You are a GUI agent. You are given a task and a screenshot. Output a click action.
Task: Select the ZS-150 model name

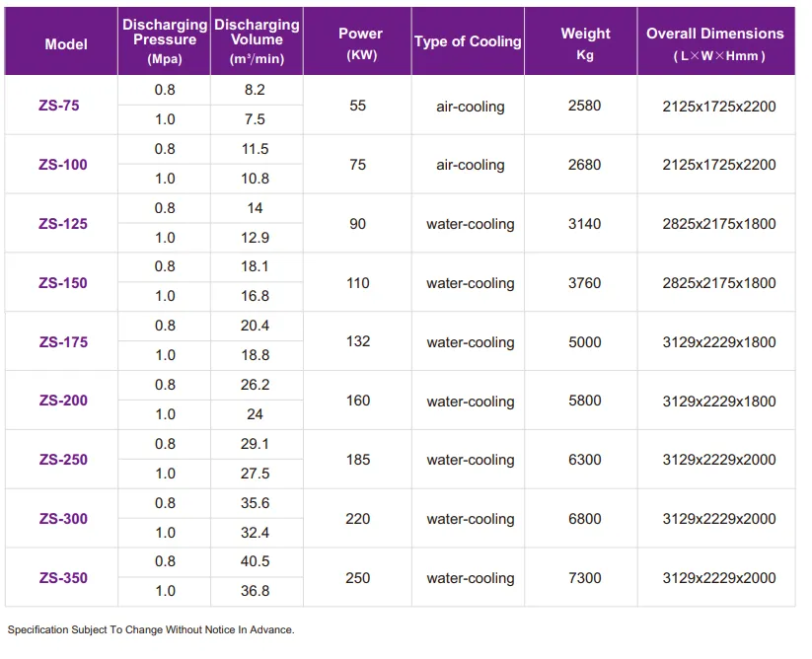pyautogui.click(x=63, y=283)
